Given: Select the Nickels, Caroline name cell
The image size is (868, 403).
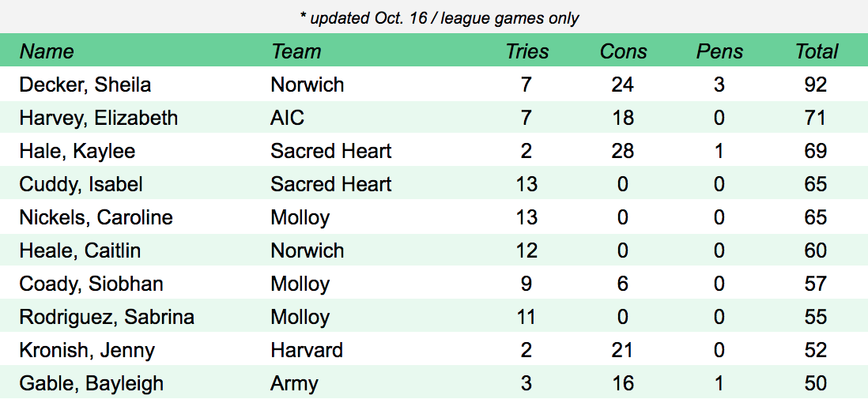Looking at the screenshot, I should tap(96, 218).
